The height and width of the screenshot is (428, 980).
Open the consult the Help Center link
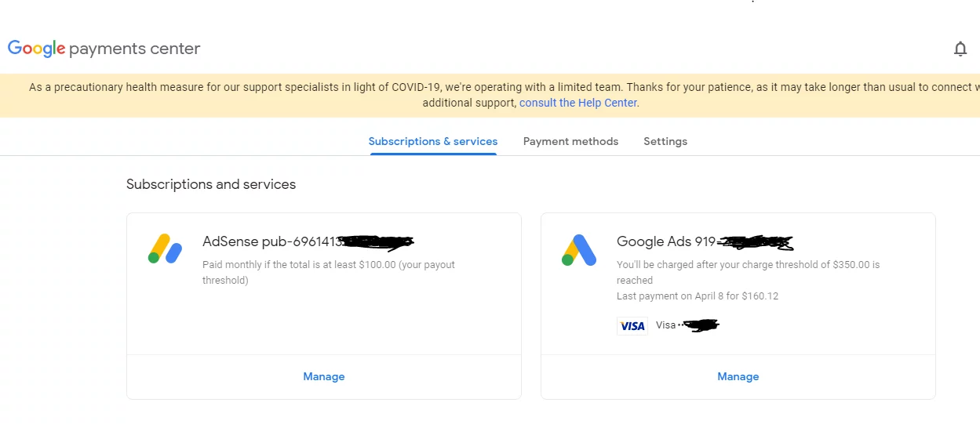pos(578,103)
